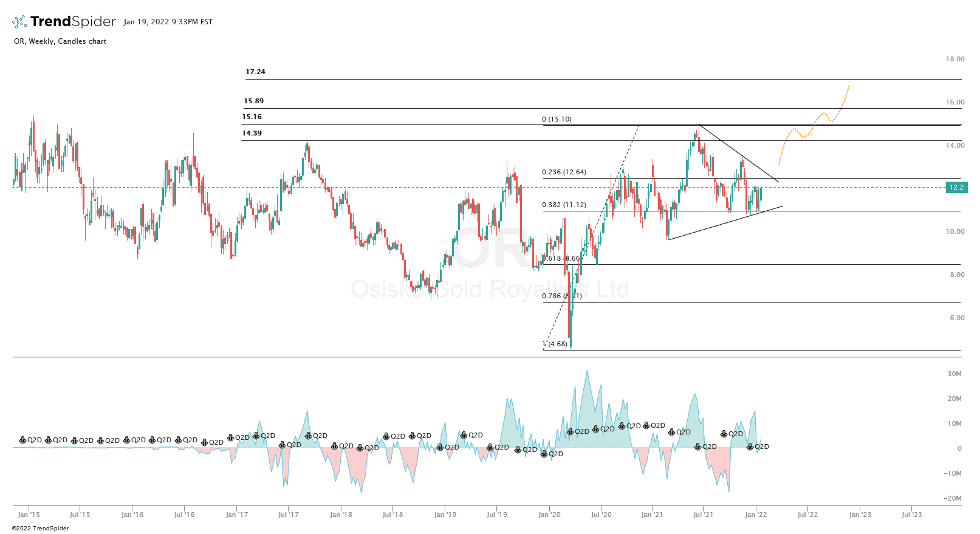Screen dimensions: 980x534
Task: Click the 18.00 price axis label
Action: pyautogui.click(x=954, y=59)
